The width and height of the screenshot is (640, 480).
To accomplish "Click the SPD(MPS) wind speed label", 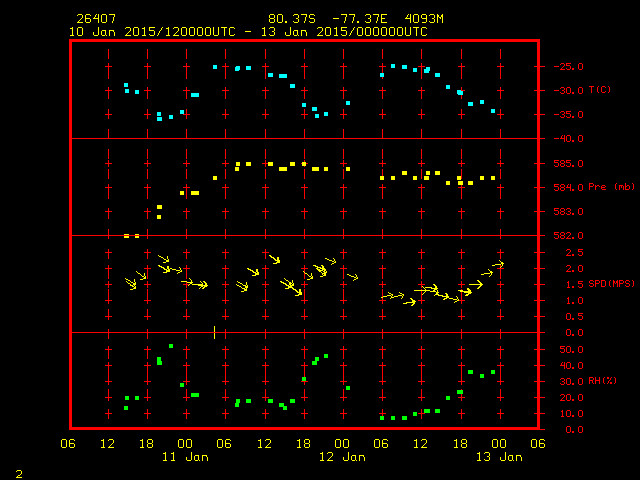I will 609,283.
